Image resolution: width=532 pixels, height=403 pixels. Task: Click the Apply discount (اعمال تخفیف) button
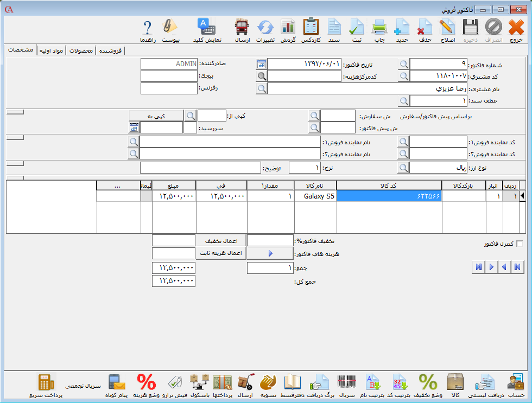(x=221, y=240)
